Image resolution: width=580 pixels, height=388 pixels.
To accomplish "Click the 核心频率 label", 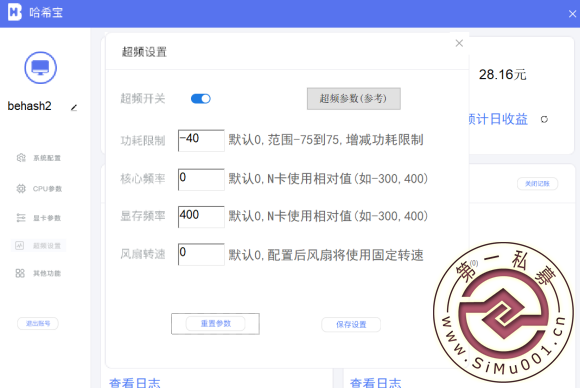I will [143, 179].
